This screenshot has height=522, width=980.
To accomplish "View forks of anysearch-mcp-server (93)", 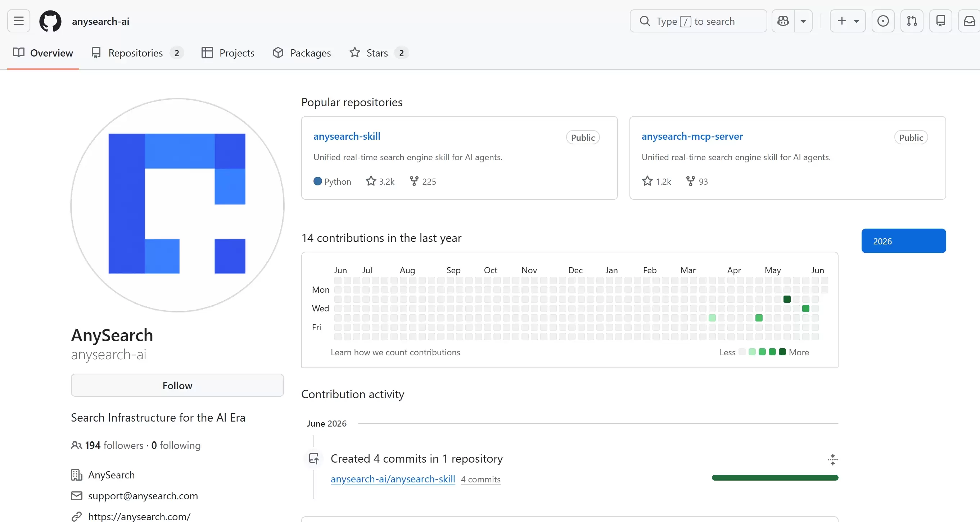I will [x=697, y=181].
